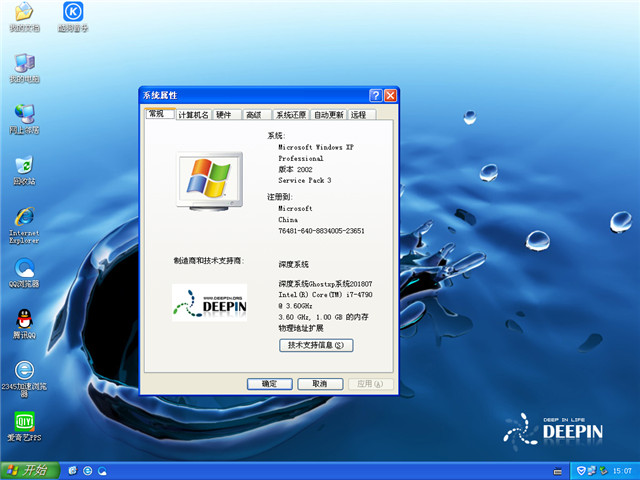Click the text Service Pack 3
The image size is (640, 480).
point(305,180)
